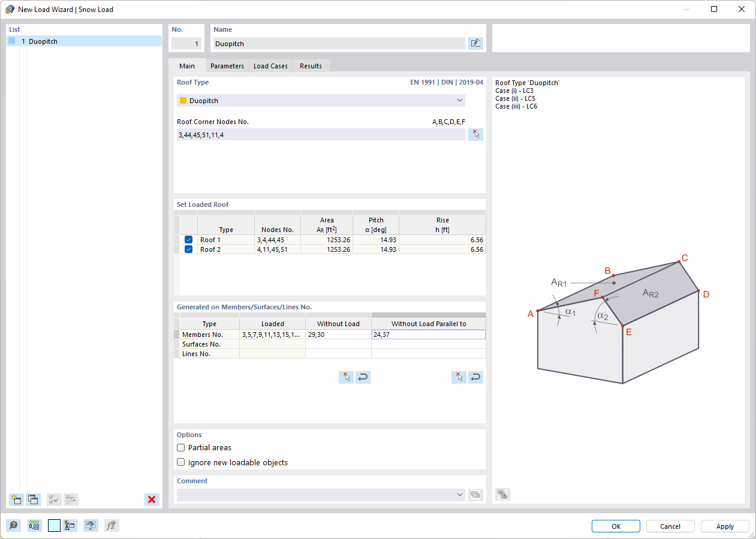This screenshot has height=539, width=756.
Task: Click the object display settings icon in bottom toolbar
Action: point(70,526)
